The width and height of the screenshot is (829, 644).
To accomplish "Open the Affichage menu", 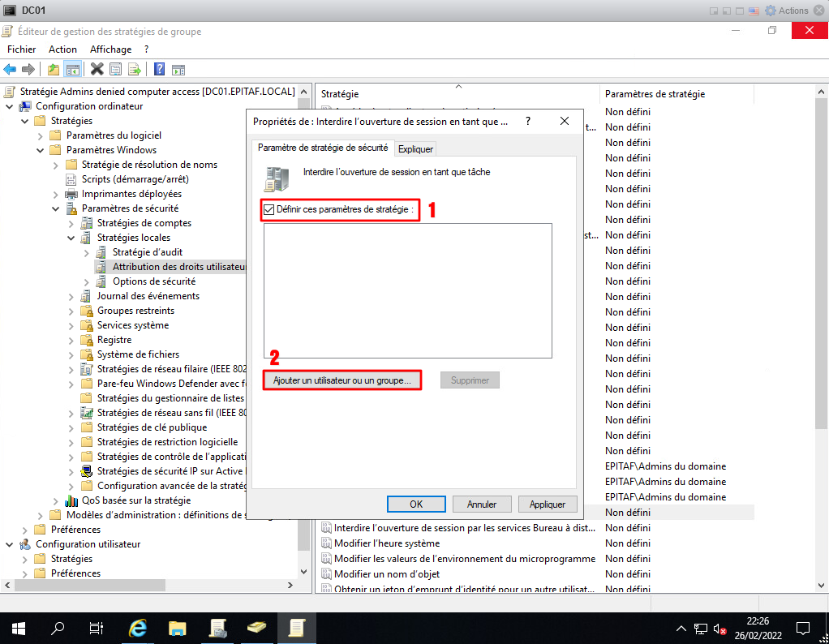I will coord(110,49).
